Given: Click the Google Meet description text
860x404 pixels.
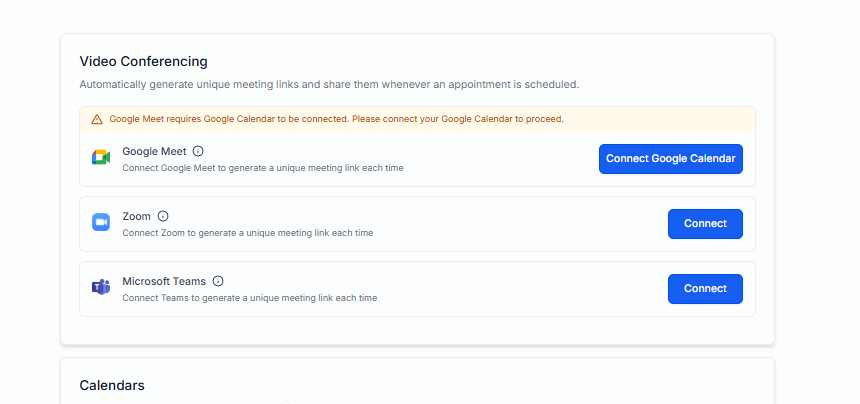Looking at the screenshot, I should coord(262,168).
